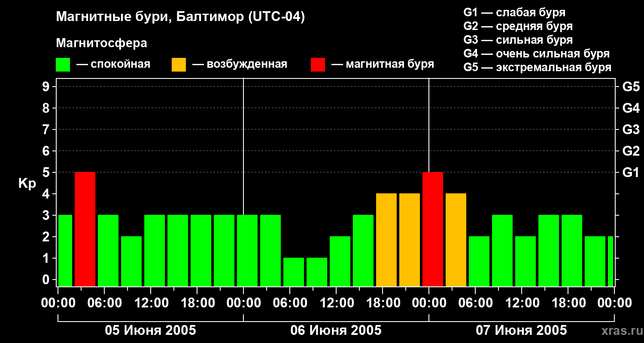Click the green Kp 2 bar on 05 Июня
The image size is (644, 343).
(x=131, y=262)
